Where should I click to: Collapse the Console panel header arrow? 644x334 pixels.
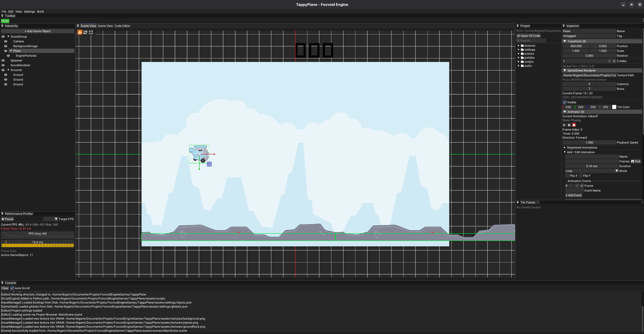pyautogui.click(x=2, y=283)
